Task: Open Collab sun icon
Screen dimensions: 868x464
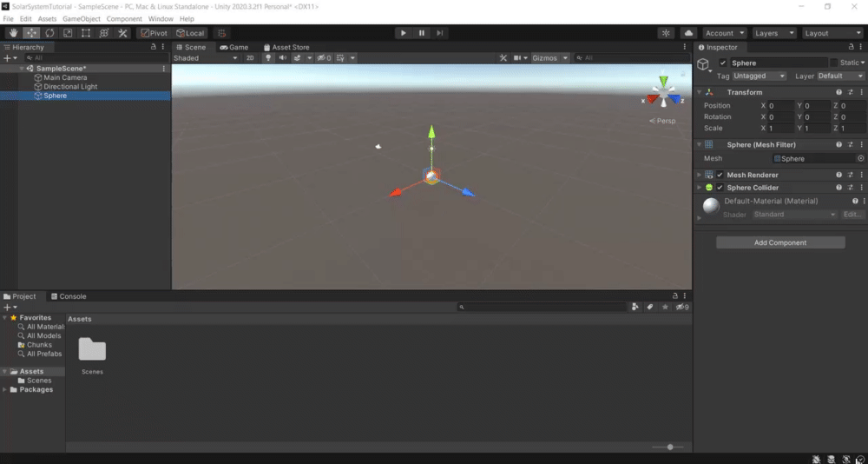Action: pos(666,33)
